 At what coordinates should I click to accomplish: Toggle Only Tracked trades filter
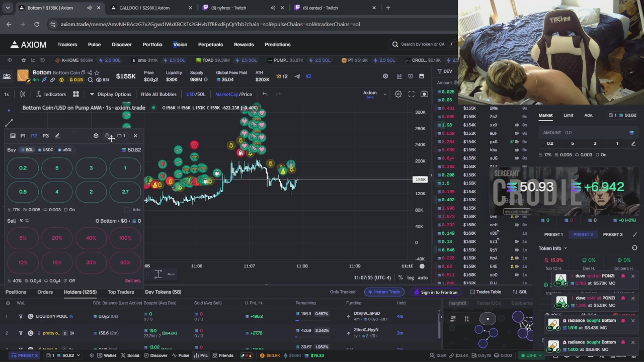point(343,292)
